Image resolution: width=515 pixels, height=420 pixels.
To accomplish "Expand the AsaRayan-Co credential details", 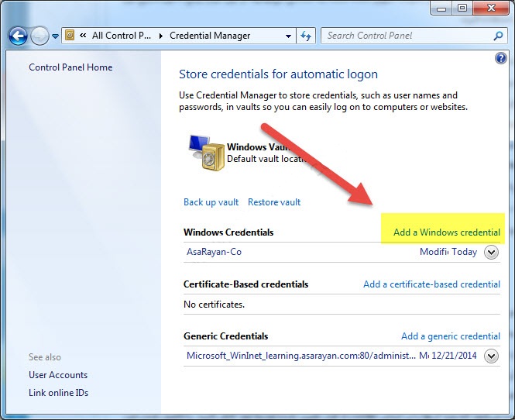I will [x=490, y=252].
